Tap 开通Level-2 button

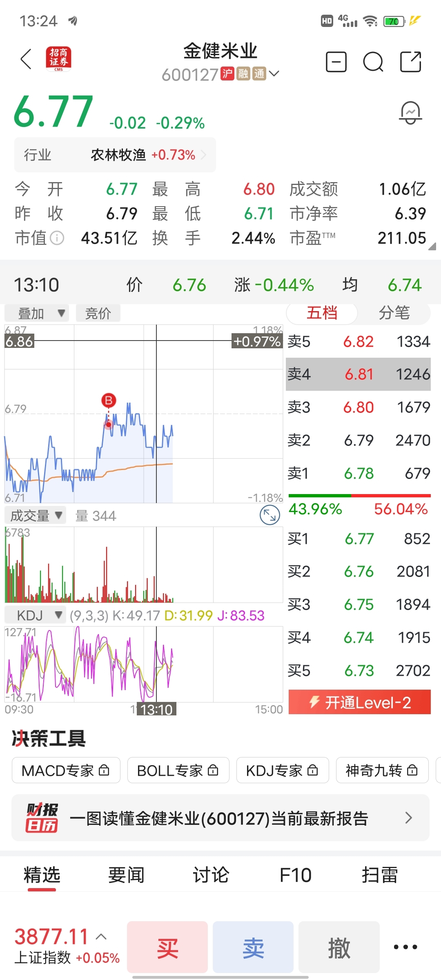(x=360, y=702)
